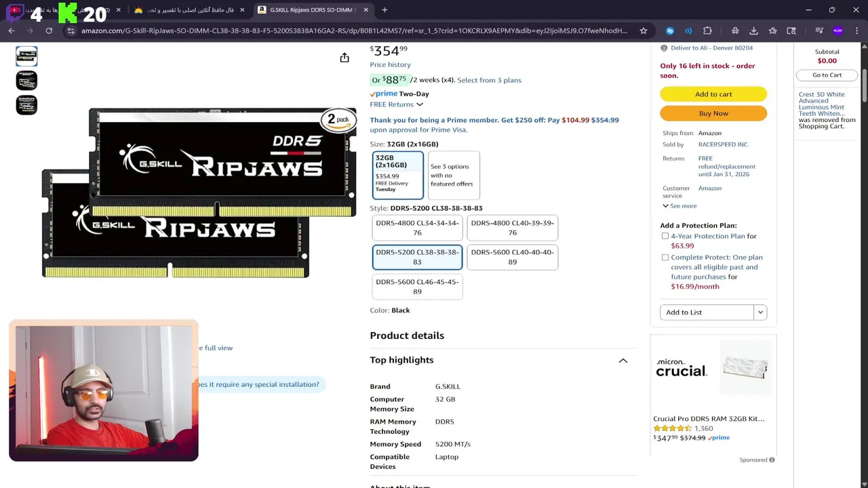
Task: Click the Buy Now button
Action: click(713, 113)
